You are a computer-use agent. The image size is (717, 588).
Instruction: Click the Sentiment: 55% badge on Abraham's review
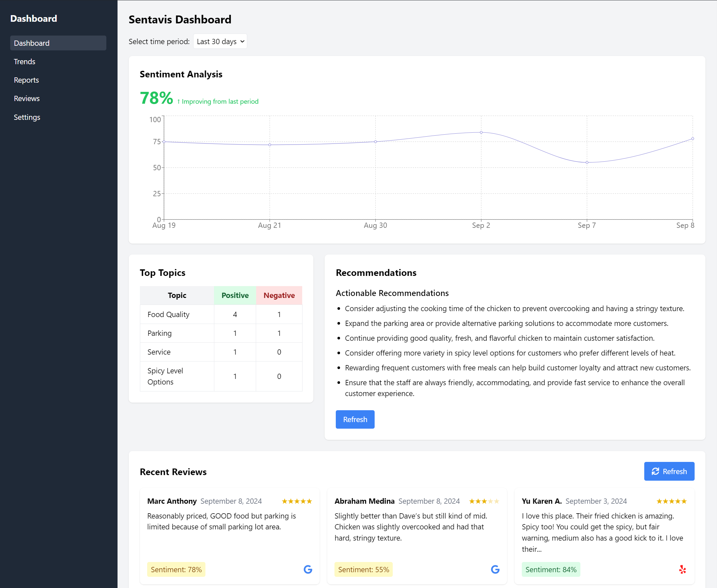coord(363,569)
